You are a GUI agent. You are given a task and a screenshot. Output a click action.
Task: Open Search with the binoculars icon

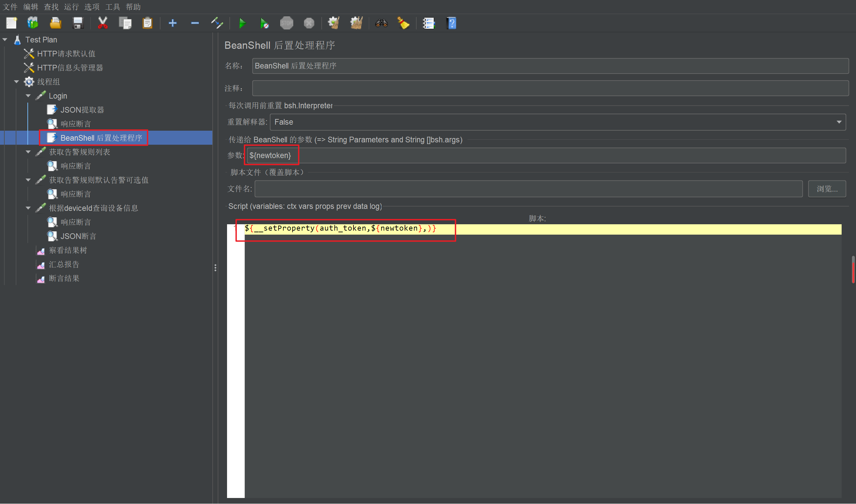pyautogui.click(x=381, y=23)
